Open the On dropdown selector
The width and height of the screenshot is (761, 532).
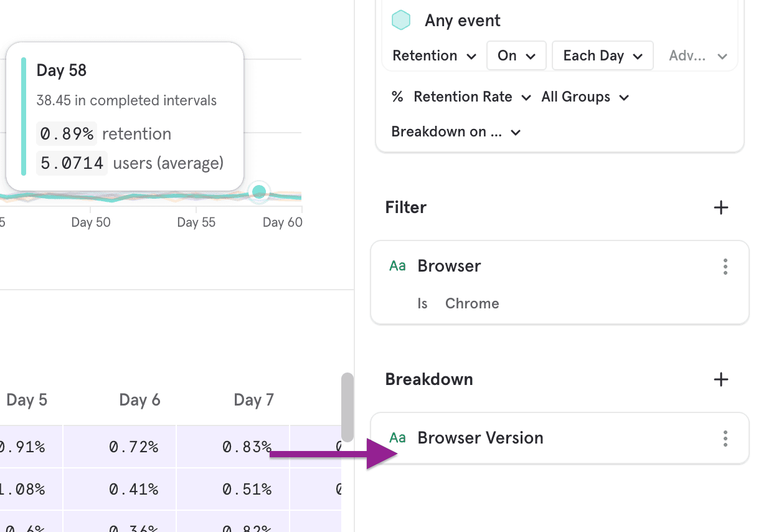click(516, 56)
